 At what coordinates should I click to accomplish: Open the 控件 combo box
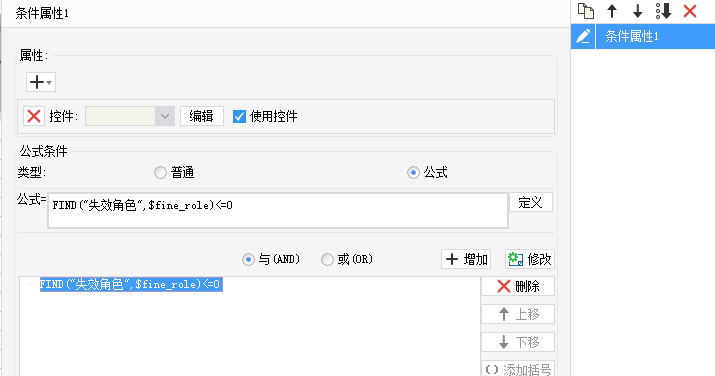(x=130, y=116)
